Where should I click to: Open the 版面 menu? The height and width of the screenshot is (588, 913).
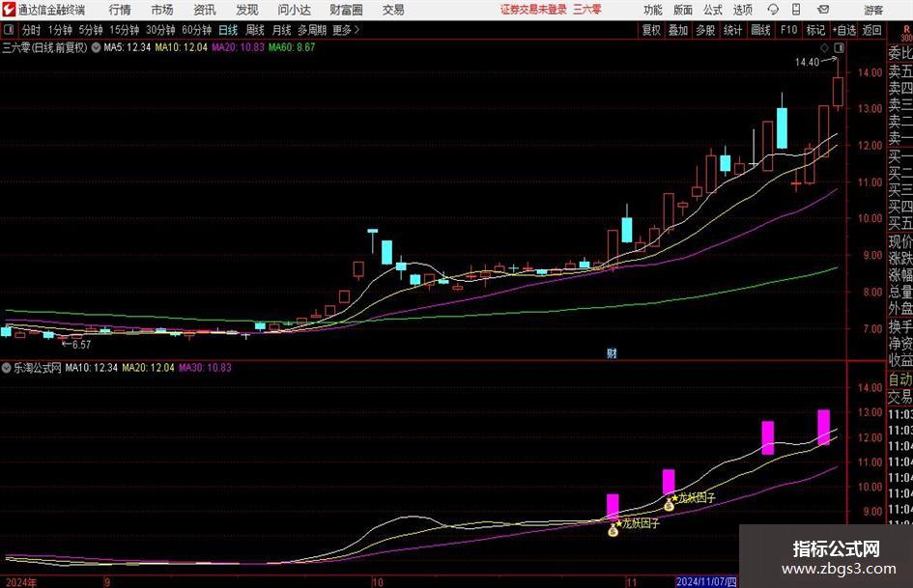coord(682,10)
